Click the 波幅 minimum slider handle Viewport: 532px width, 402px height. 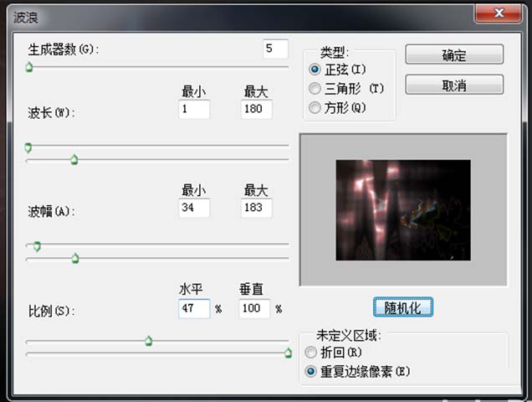(x=37, y=246)
